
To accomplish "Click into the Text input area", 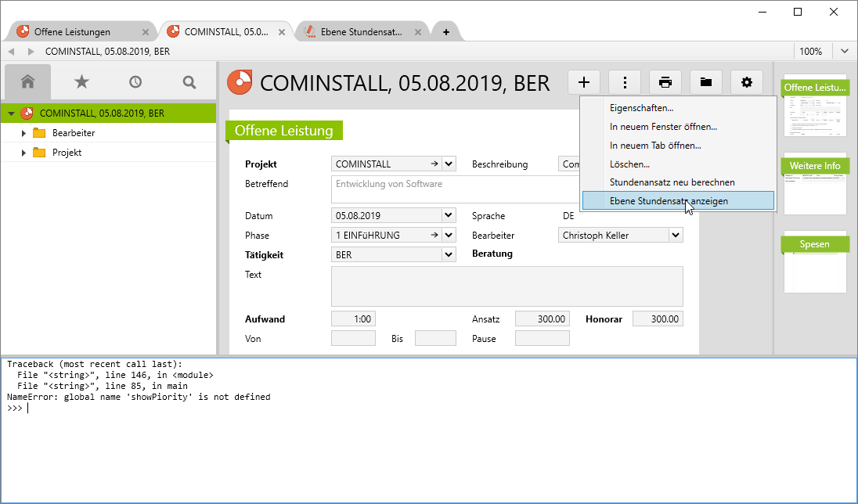I will click(x=507, y=286).
